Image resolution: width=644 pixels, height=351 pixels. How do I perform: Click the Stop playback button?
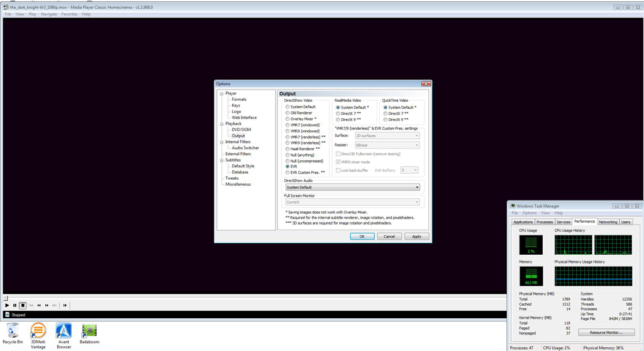point(23,305)
